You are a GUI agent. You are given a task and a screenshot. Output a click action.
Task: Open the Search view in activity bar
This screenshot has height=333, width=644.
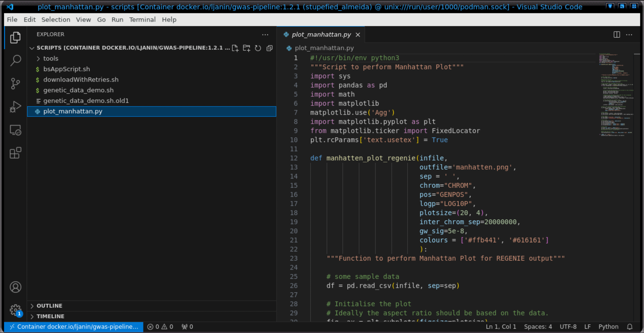tap(15, 60)
